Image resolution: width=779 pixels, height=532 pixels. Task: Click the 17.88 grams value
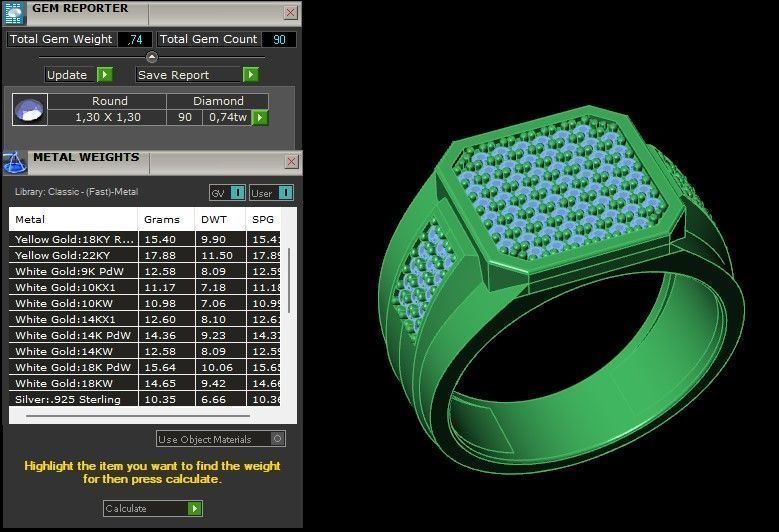160,255
